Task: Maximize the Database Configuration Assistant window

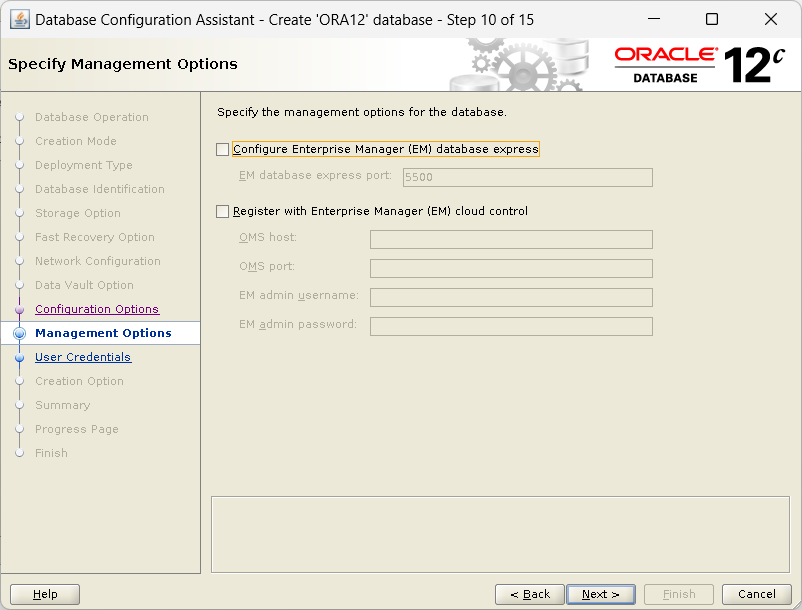Action: tap(711, 19)
